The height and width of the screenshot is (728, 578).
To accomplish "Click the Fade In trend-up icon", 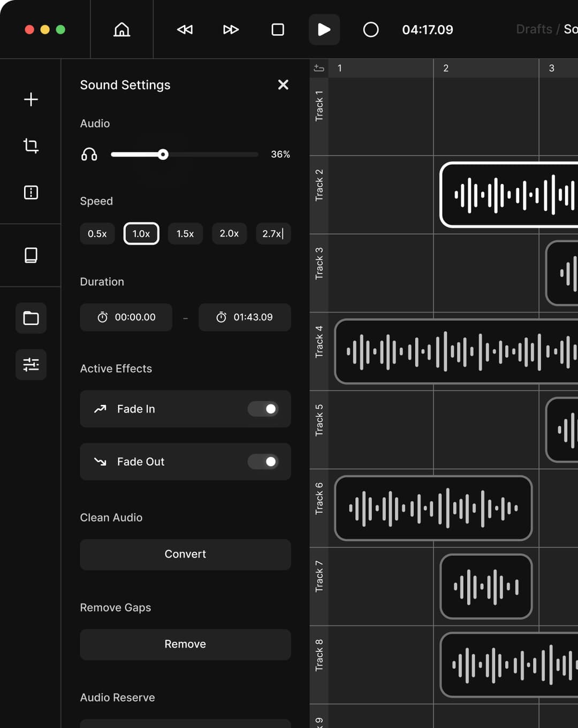I will pyautogui.click(x=100, y=409).
